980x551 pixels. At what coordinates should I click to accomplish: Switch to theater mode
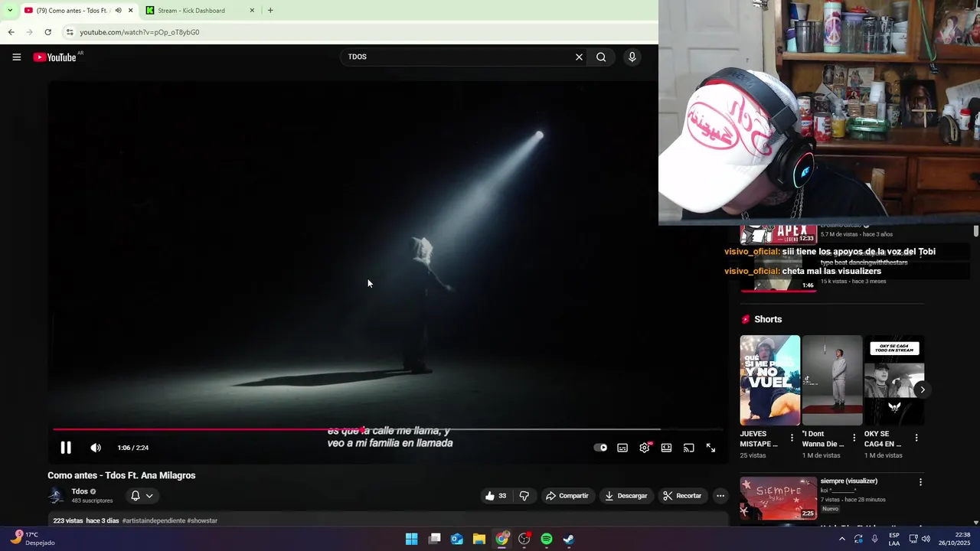tap(666, 448)
